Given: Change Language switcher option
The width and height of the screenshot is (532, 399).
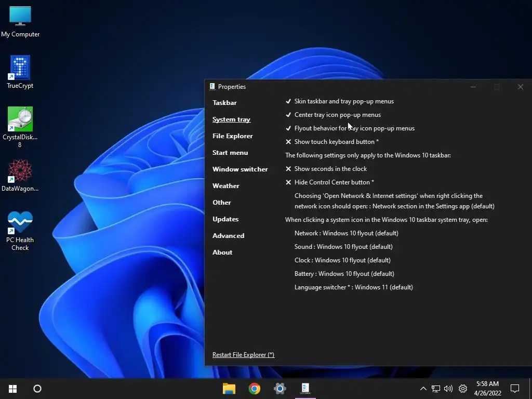Looking at the screenshot, I should 354,287.
